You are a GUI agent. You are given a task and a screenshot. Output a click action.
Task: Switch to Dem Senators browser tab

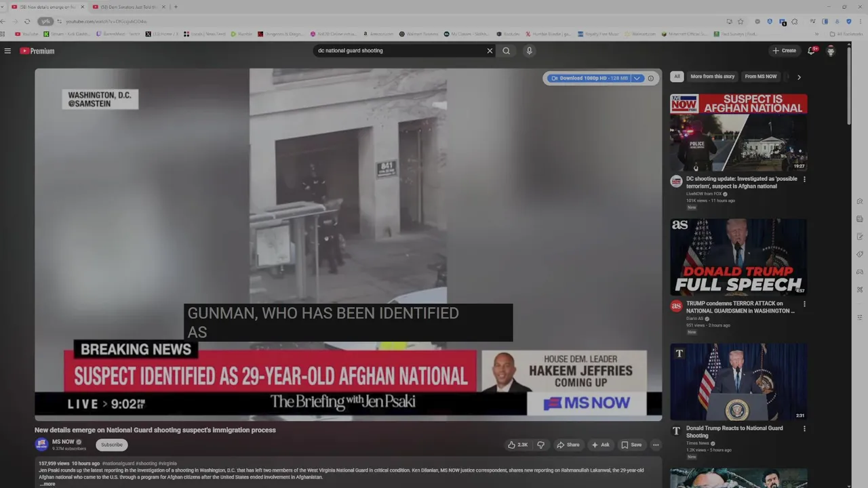tap(129, 7)
